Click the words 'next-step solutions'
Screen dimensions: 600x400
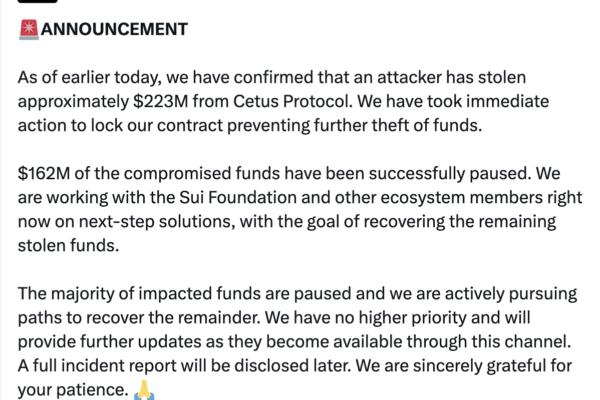click(157, 222)
